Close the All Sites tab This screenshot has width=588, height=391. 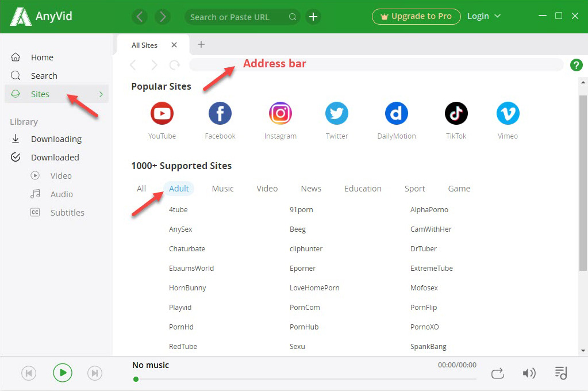[x=174, y=45]
